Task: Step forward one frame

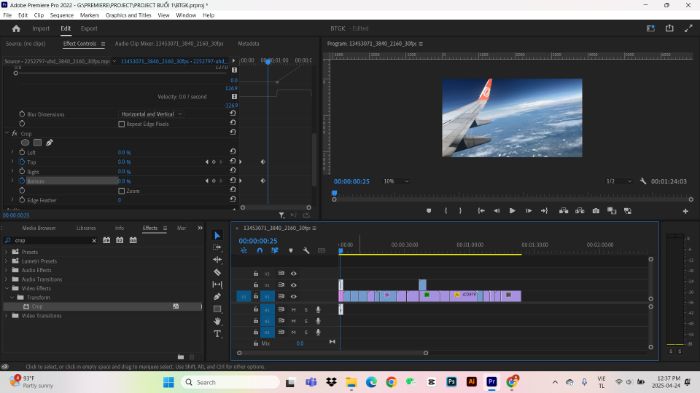Action: pos(528,211)
